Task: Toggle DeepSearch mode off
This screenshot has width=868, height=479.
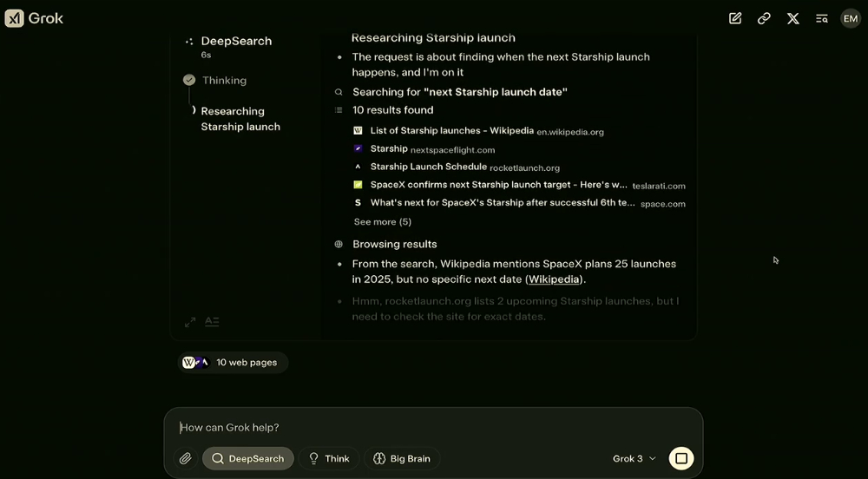Action: tap(248, 458)
